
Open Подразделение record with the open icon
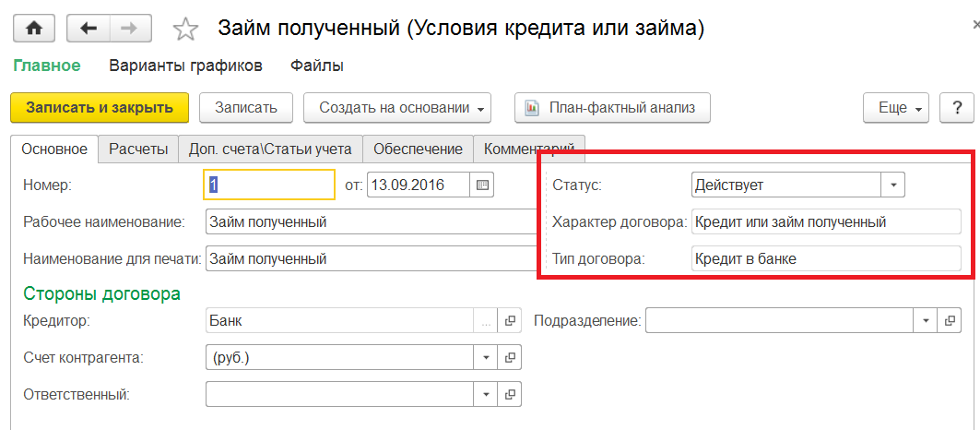coord(950,321)
